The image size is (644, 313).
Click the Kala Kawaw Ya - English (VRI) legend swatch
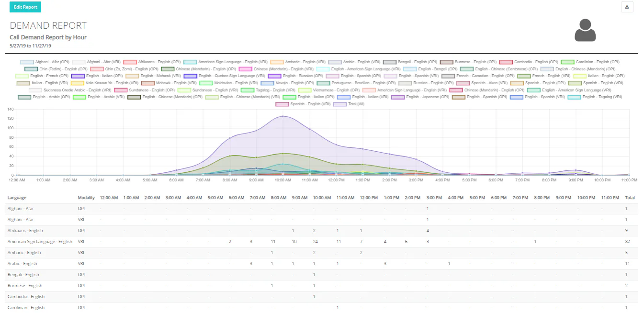pos(78,83)
